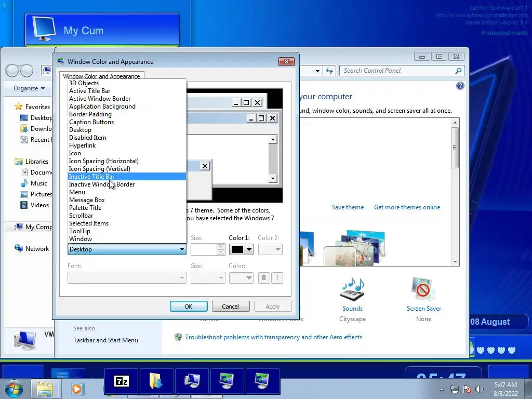The height and width of the screenshot is (399, 532).
Task: Select 'Application Background' list entry
Action: pyautogui.click(x=127, y=107)
